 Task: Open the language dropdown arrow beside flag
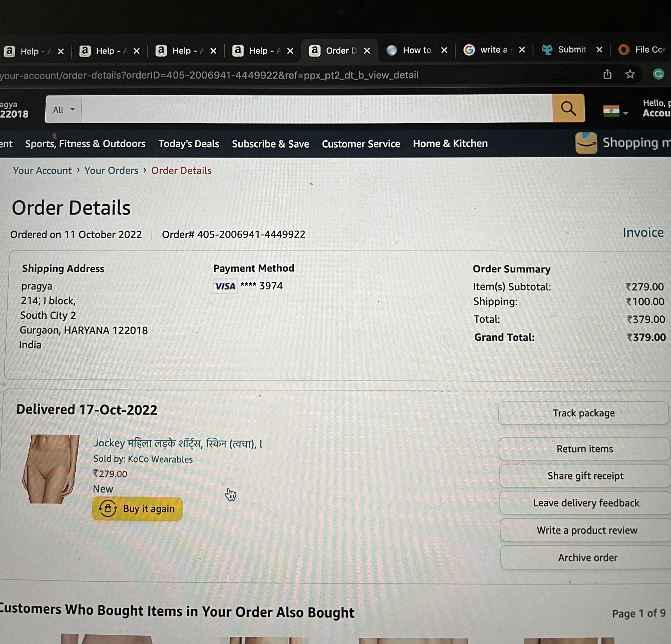pos(626,113)
